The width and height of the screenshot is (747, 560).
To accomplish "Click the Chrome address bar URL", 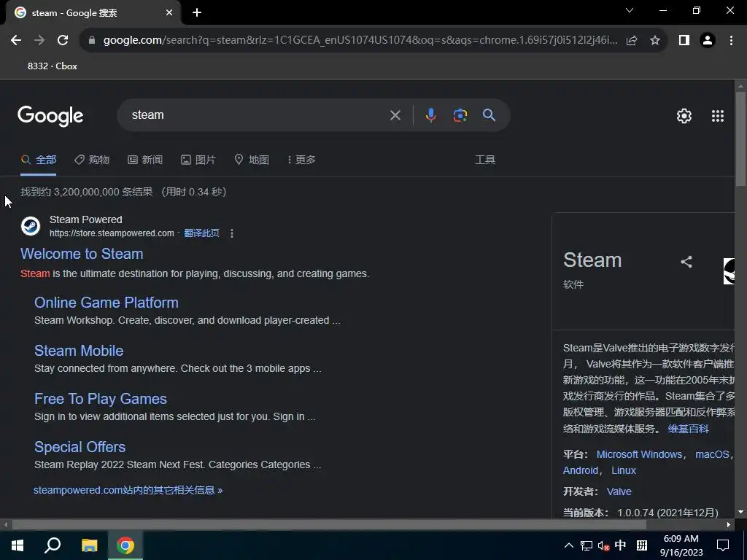I will pyautogui.click(x=360, y=41).
